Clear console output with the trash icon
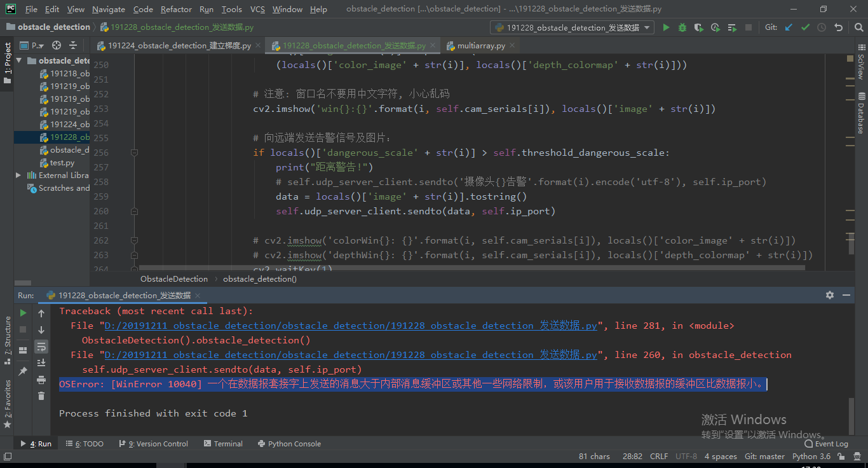The width and height of the screenshot is (868, 468). [x=41, y=396]
